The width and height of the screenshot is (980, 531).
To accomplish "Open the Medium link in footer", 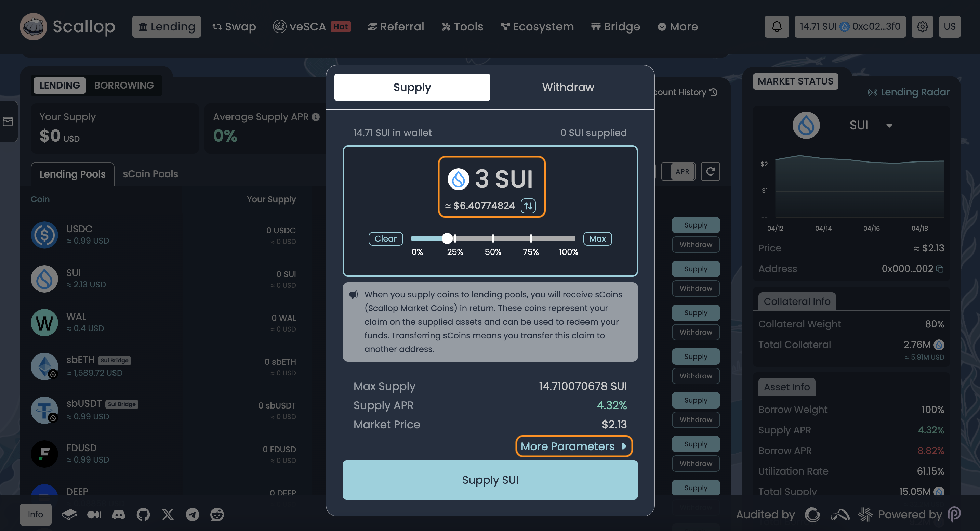I will point(94,515).
